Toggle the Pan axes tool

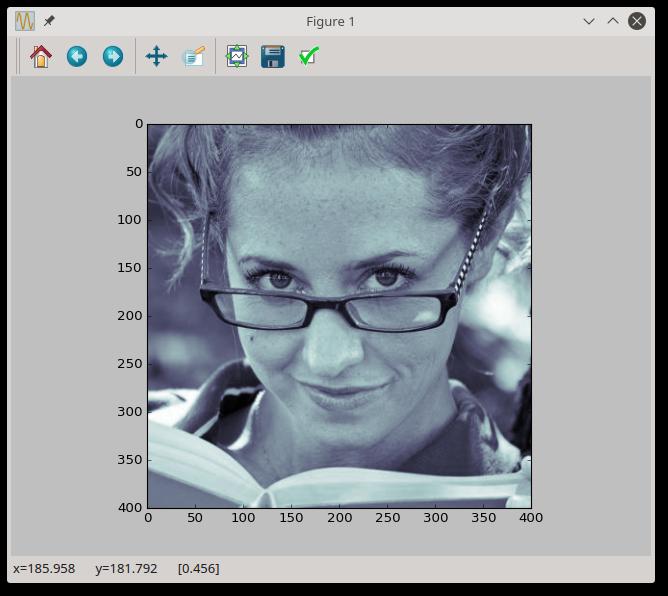pos(156,57)
